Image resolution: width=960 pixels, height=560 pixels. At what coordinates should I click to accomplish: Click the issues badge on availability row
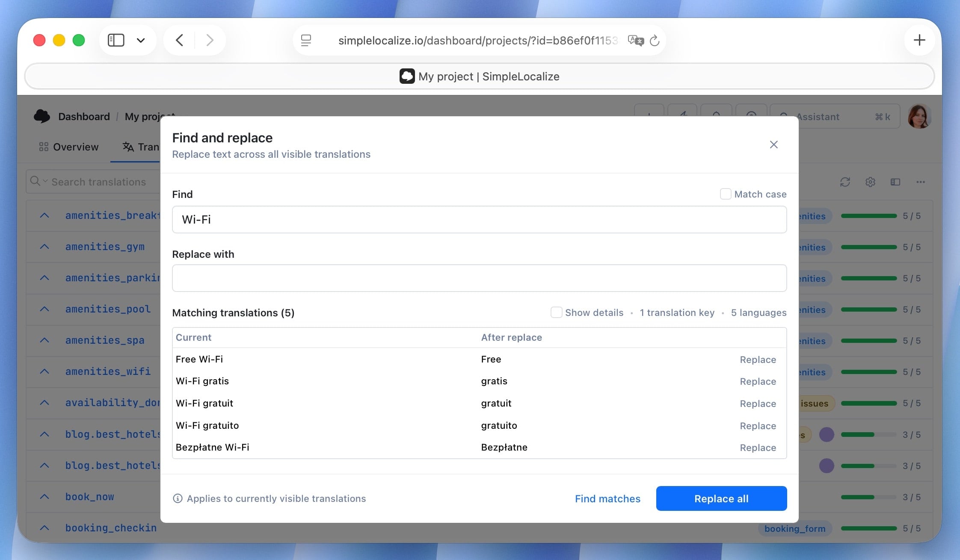(816, 403)
